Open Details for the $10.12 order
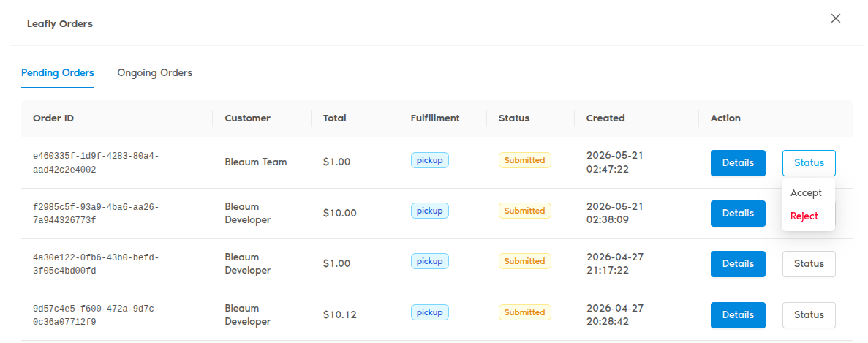The image size is (868, 343). point(738,314)
